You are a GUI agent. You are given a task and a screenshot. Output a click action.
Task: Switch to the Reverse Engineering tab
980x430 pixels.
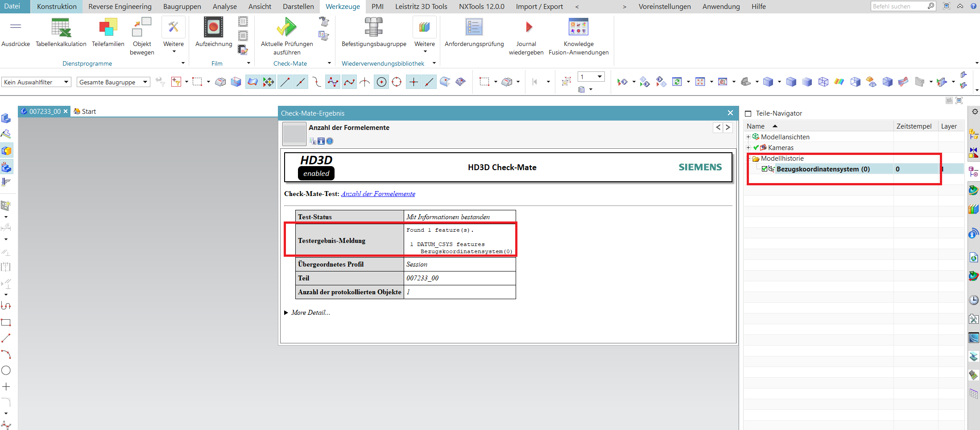click(120, 6)
